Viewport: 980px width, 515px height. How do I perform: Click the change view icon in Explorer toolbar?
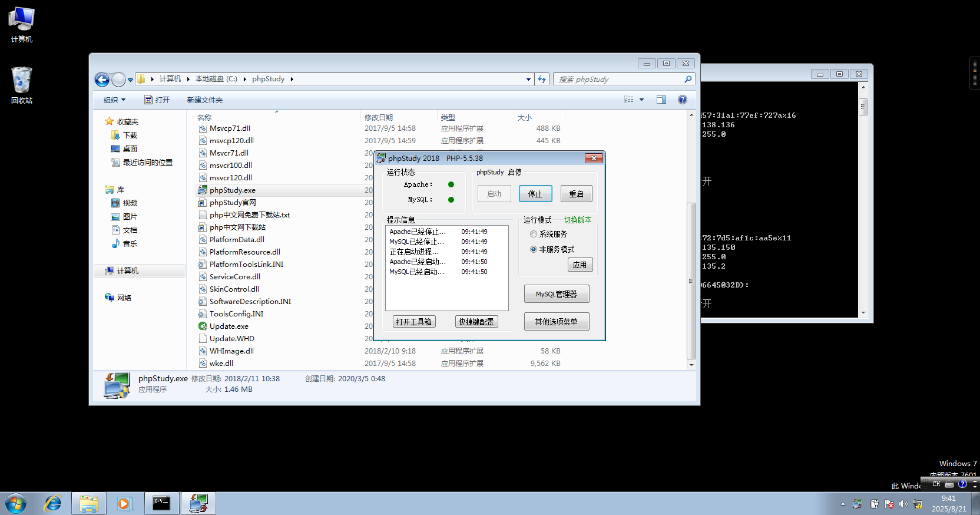[x=629, y=100]
